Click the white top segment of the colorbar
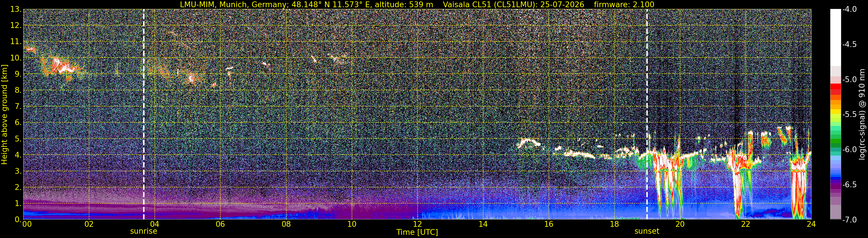Viewport: 868px width, 238px height. [835, 37]
